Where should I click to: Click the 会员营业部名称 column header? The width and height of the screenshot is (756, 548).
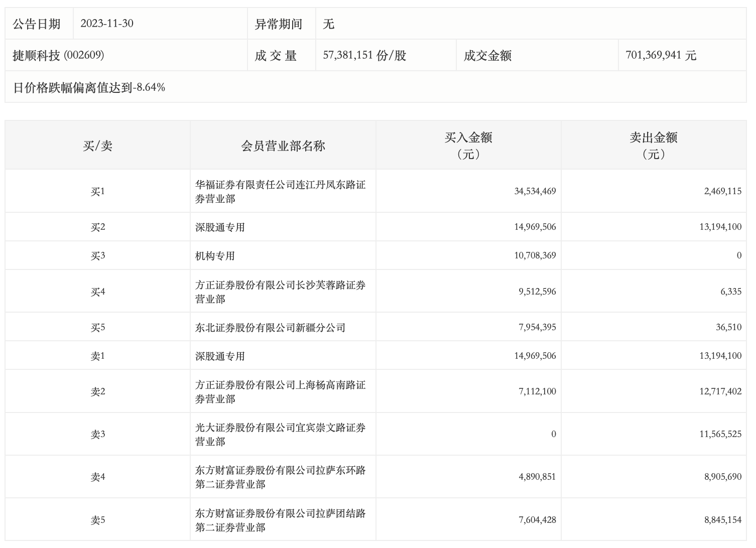[283, 146]
